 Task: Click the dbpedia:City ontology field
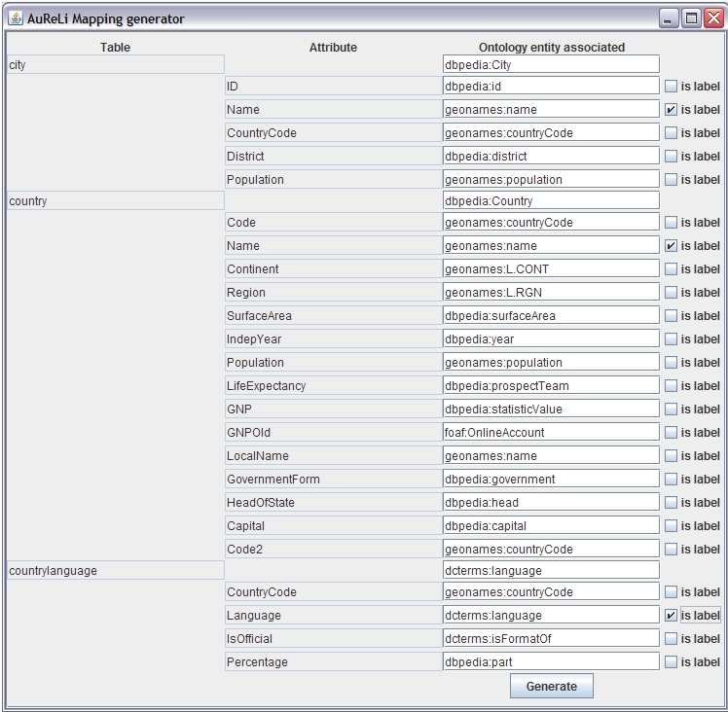pos(551,65)
